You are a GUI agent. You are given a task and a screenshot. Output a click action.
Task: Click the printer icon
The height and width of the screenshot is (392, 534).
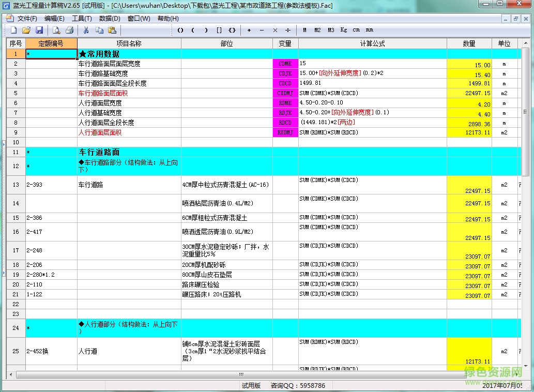(69, 30)
